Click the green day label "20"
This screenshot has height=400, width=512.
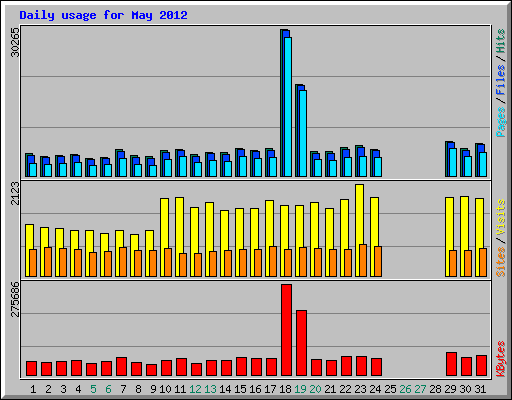click(x=315, y=389)
